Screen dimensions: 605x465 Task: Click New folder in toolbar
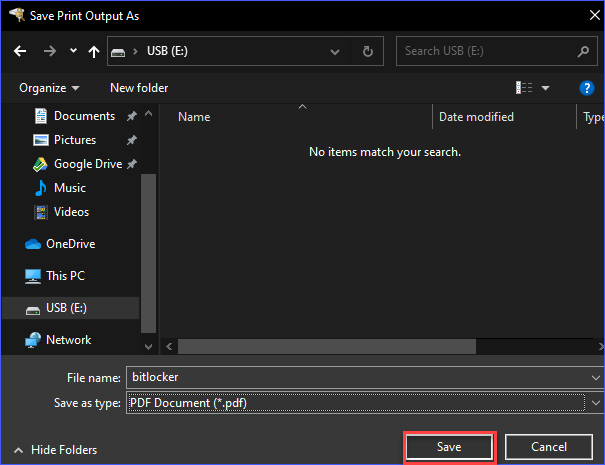[139, 88]
